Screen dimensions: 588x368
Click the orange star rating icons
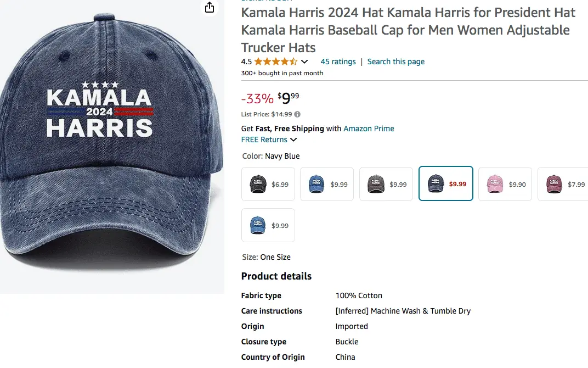pyautogui.click(x=276, y=62)
